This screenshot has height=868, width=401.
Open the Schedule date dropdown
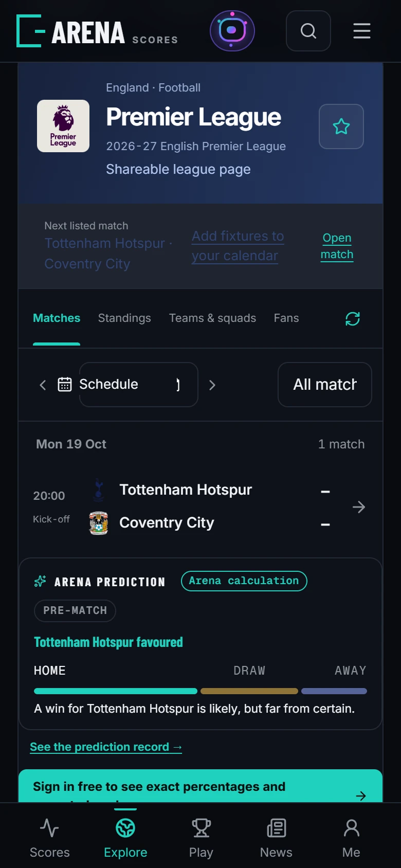coord(138,385)
